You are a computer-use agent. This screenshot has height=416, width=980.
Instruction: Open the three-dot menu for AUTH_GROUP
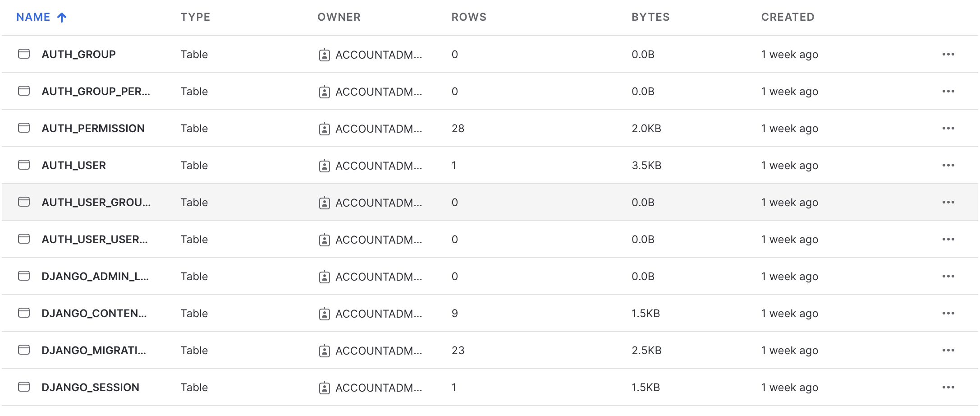pos(948,54)
